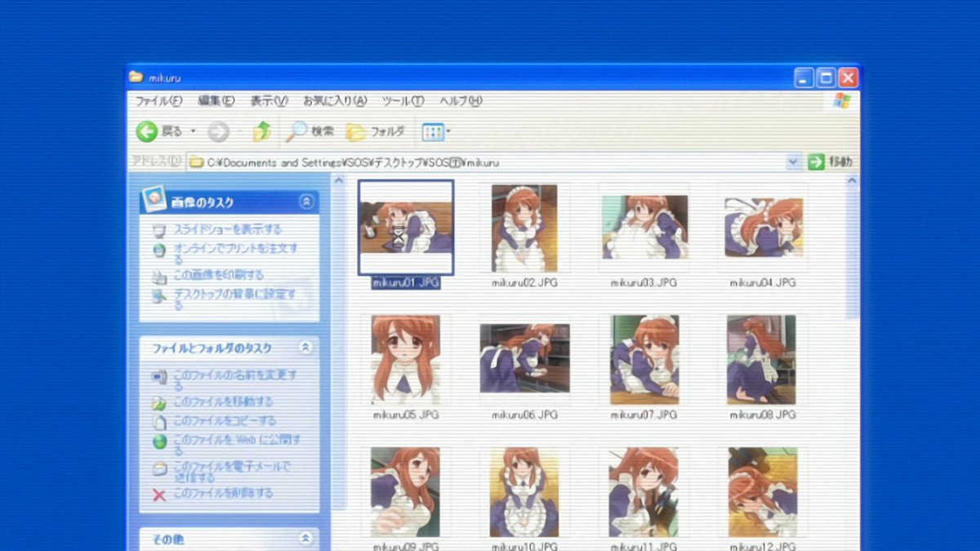Click the copy this file icon

click(160, 422)
